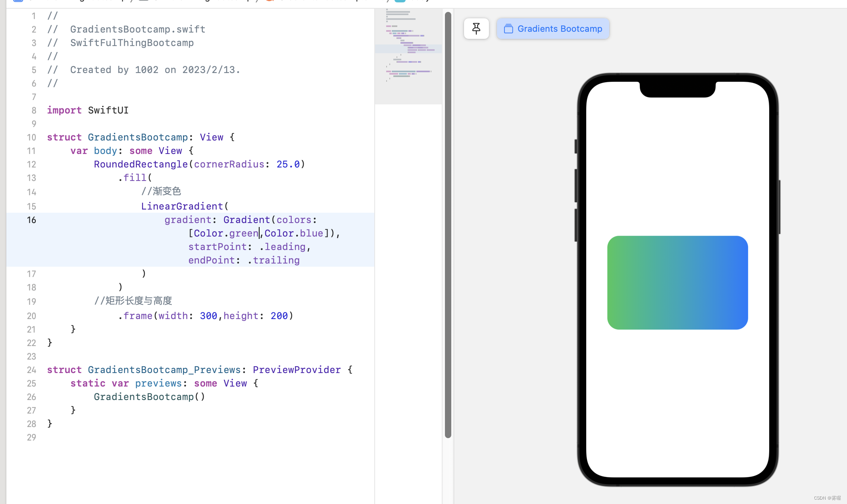Click the pin preview icon
Viewport: 847px width, 504px height.
(x=476, y=29)
